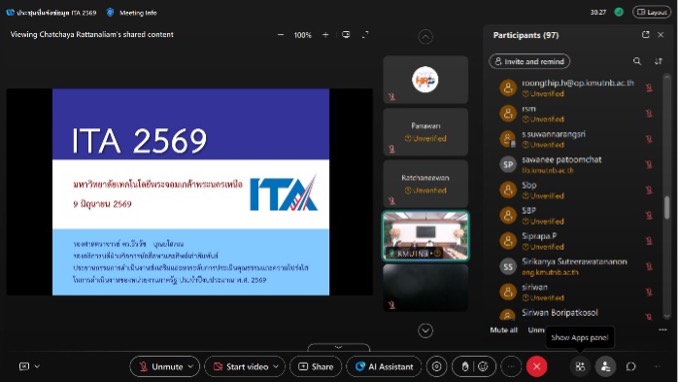The height and width of the screenshot is (385, 681).
Task: Sort the participants list
Action: (x=659, y=61)
